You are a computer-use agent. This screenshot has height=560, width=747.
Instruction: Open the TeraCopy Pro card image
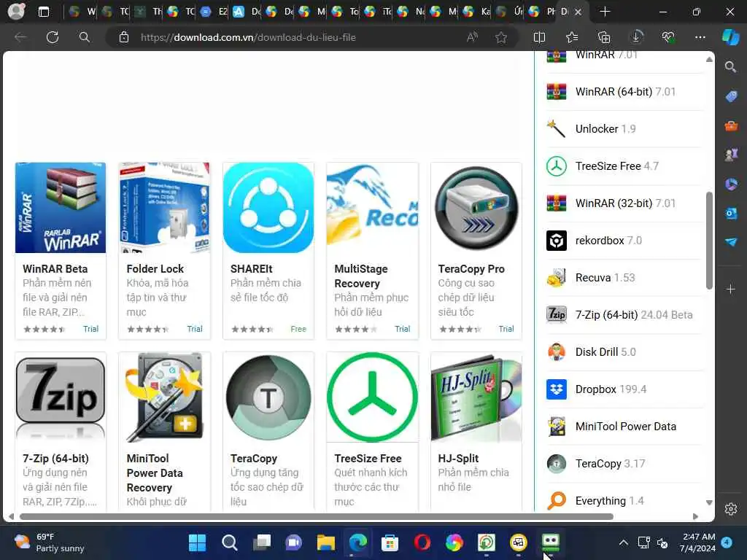pos(476,208)
